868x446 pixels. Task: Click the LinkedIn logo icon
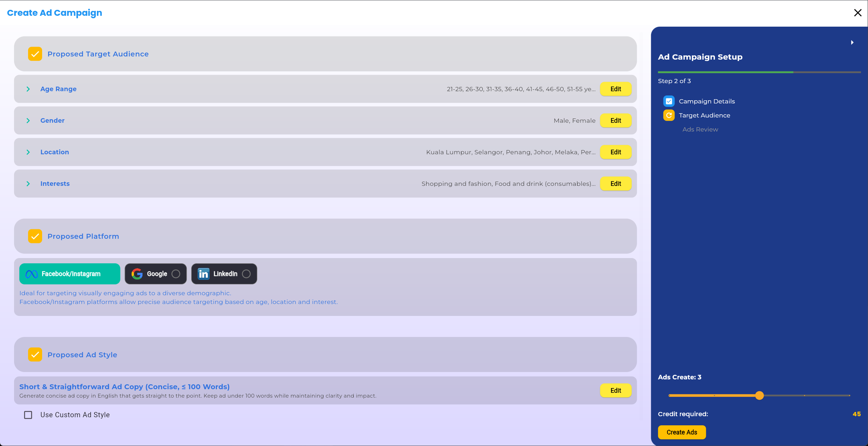tap(204, 274)
